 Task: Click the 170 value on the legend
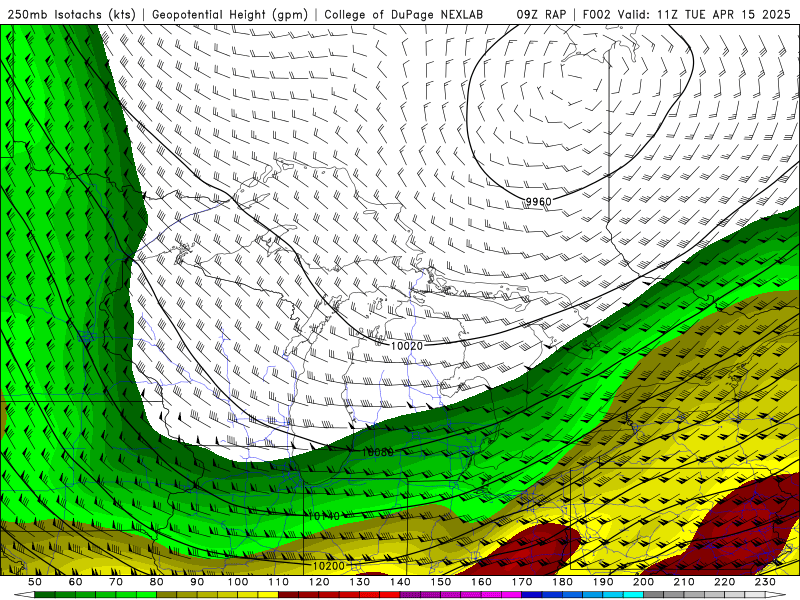click(522, 582)
